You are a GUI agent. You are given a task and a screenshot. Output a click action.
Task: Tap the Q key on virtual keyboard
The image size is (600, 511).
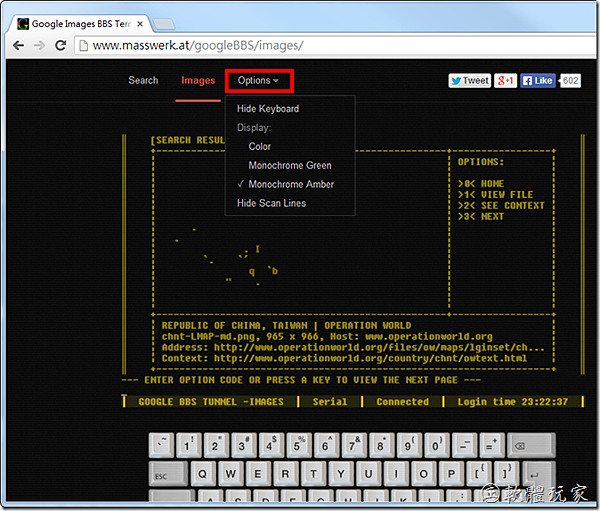pyautogui.click(x=202, y=473)
